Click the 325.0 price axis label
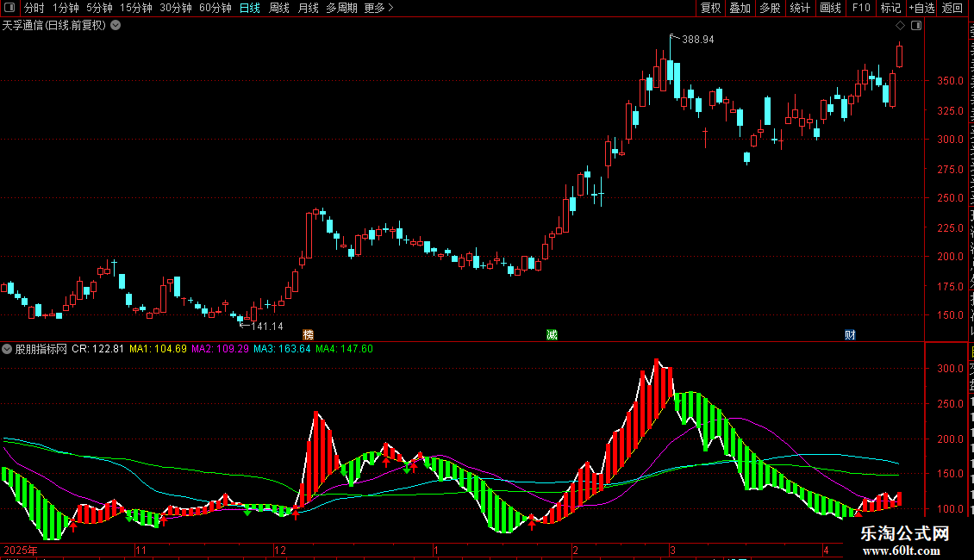 pos(951,110)
